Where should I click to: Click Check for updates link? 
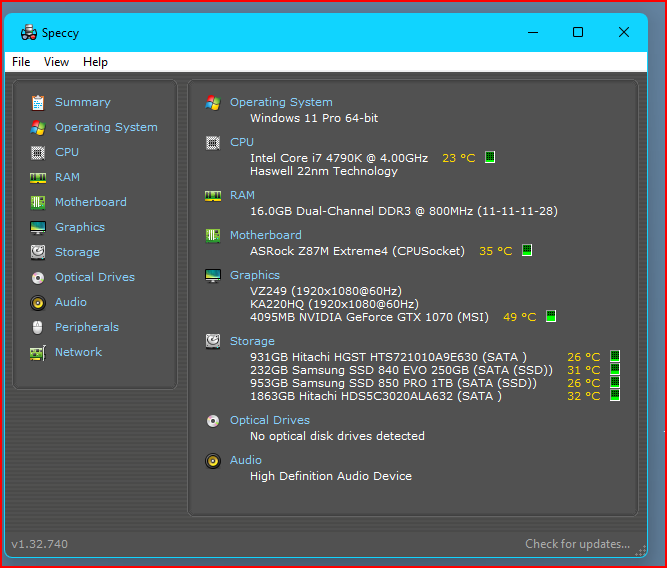point(577,544)
